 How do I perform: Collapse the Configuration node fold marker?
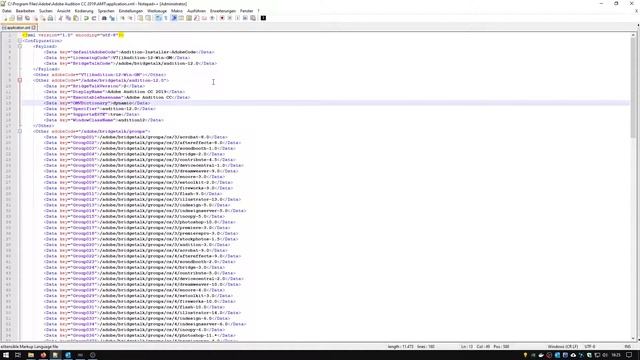click(20, 41)
